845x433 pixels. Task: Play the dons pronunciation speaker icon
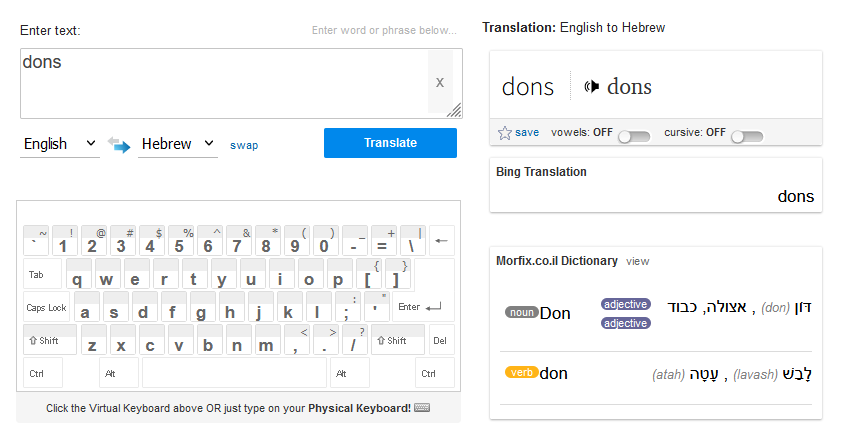(x=592, y=86)
